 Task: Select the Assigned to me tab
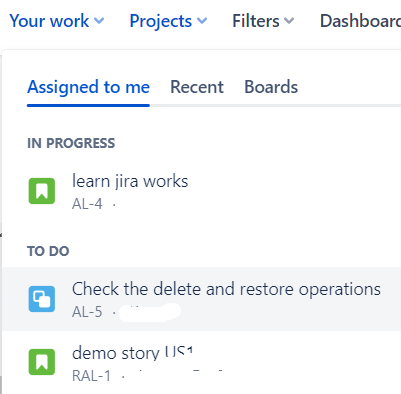[88, 87]
